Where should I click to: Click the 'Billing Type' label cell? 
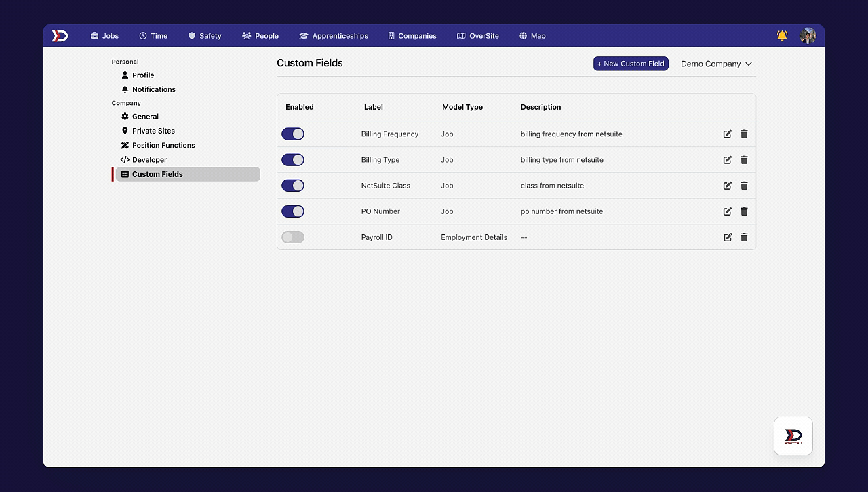pyautogui.click(x=380, y=160)
